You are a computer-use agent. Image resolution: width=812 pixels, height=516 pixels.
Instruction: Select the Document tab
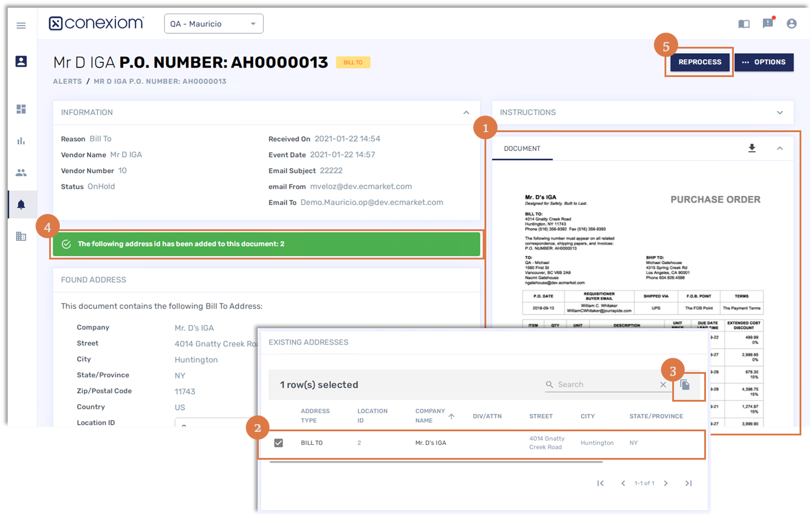[522, 149]
